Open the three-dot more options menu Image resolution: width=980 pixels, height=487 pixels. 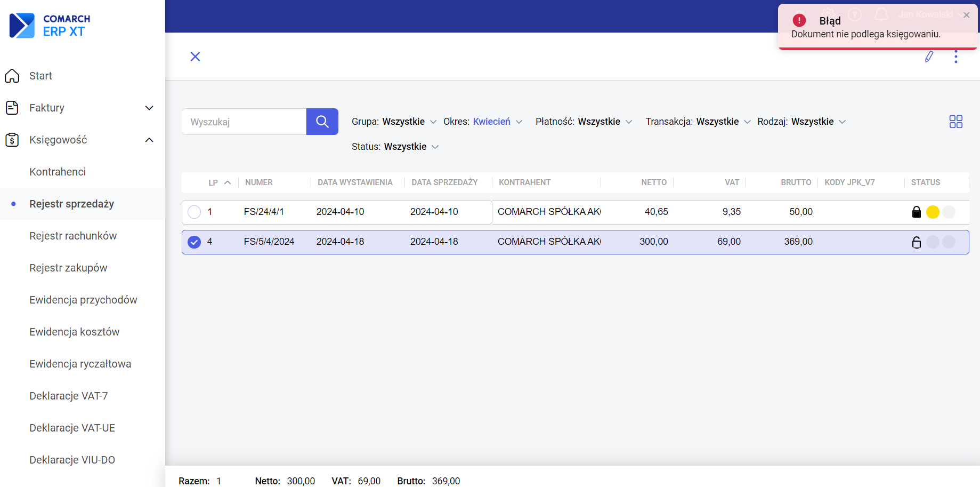[955, 57]
